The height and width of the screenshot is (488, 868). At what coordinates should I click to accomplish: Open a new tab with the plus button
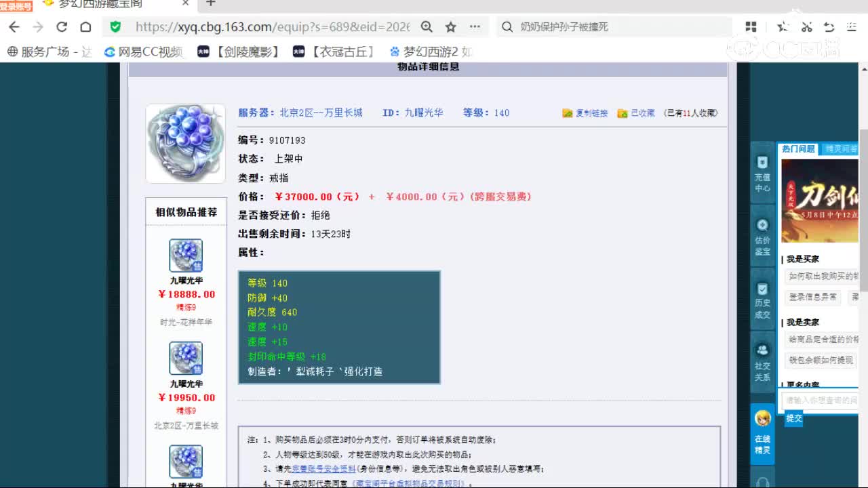[211, 3]
